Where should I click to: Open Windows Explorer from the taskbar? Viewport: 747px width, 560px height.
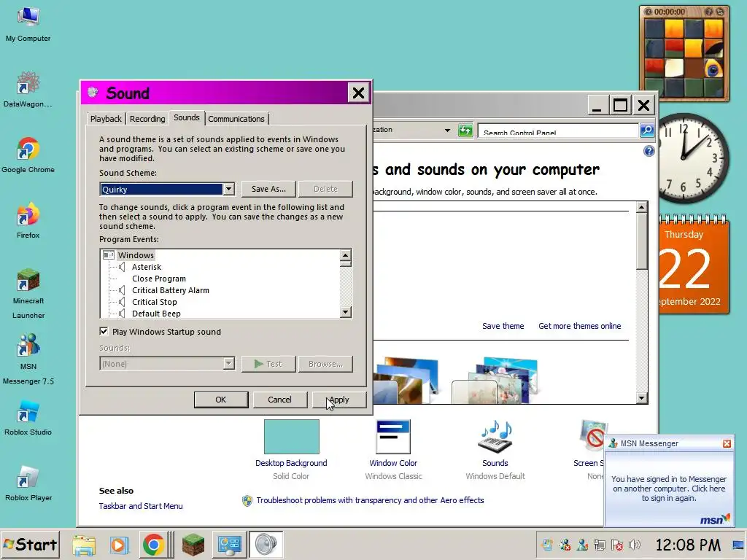click(x=84, y=545)
